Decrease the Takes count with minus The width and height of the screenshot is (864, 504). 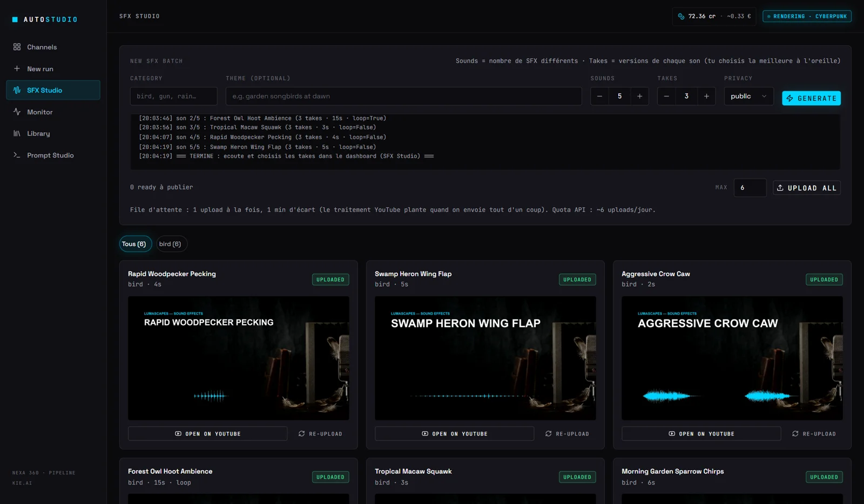pyautogui.click(x=666, y=96)
